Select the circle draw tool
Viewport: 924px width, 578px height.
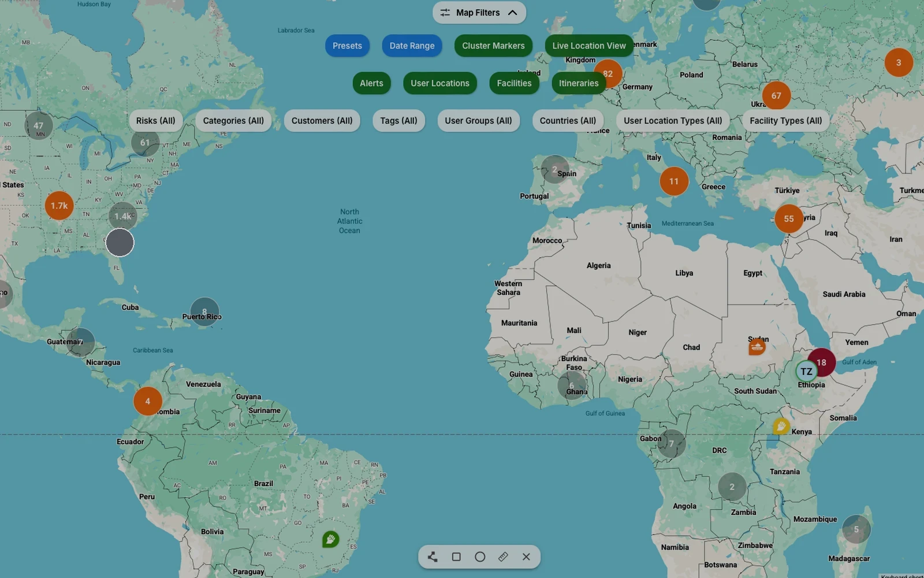(x=480, y=557)
